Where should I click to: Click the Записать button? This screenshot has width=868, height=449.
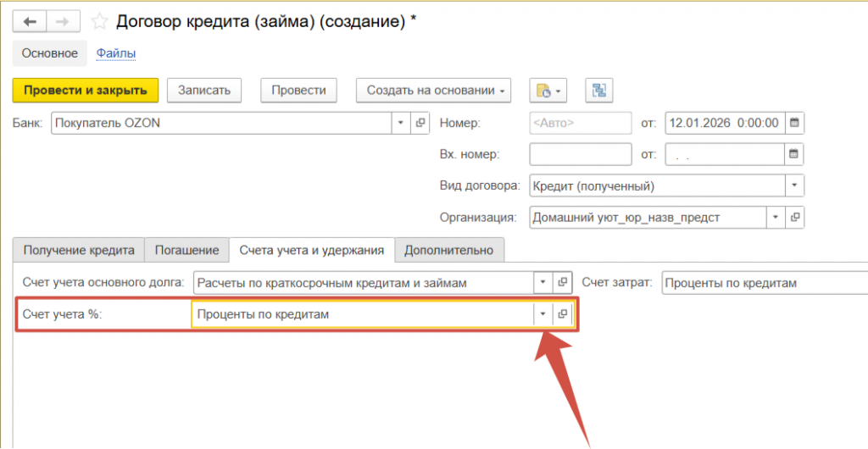tap(204, 91)
